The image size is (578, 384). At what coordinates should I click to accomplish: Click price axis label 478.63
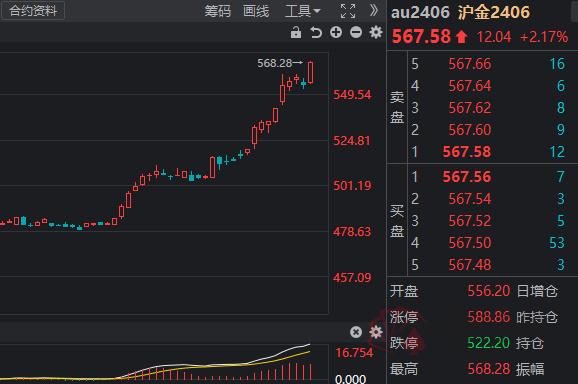tap(352, 232)
